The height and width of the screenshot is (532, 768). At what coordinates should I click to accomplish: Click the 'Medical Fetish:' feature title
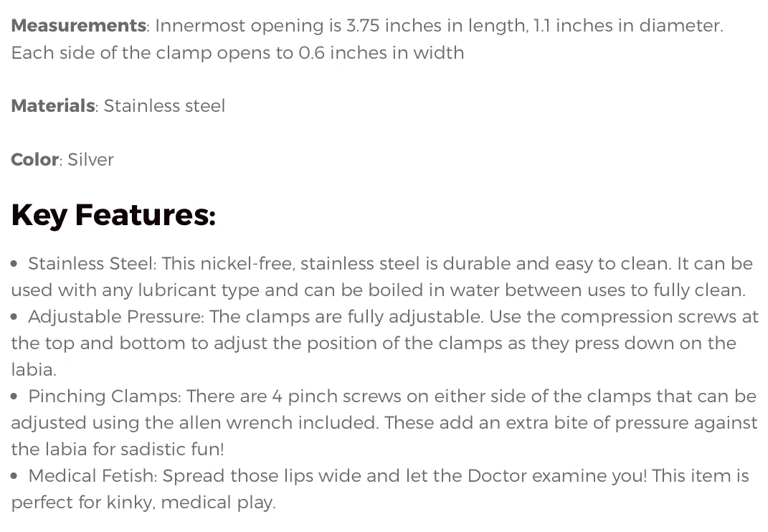click(93, 475)
